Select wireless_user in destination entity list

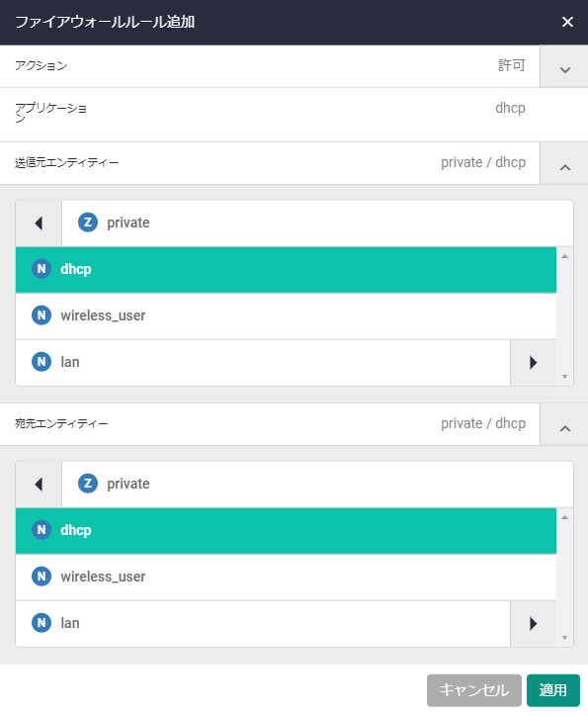[x=286, y=578]
